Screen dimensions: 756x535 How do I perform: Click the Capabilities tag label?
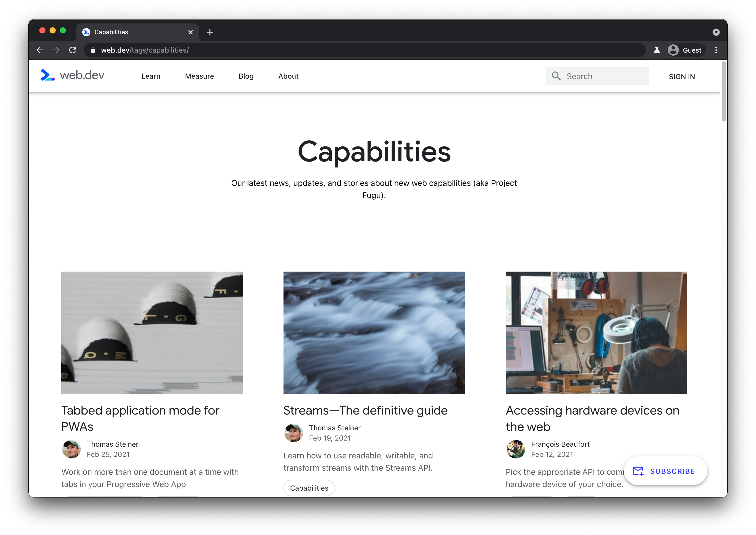[309, 488]
